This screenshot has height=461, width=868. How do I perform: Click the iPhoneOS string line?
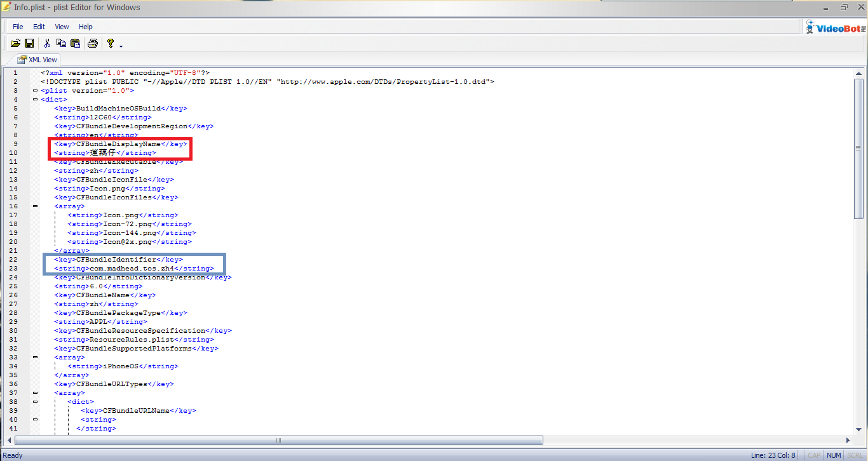(x=123, y=366)
